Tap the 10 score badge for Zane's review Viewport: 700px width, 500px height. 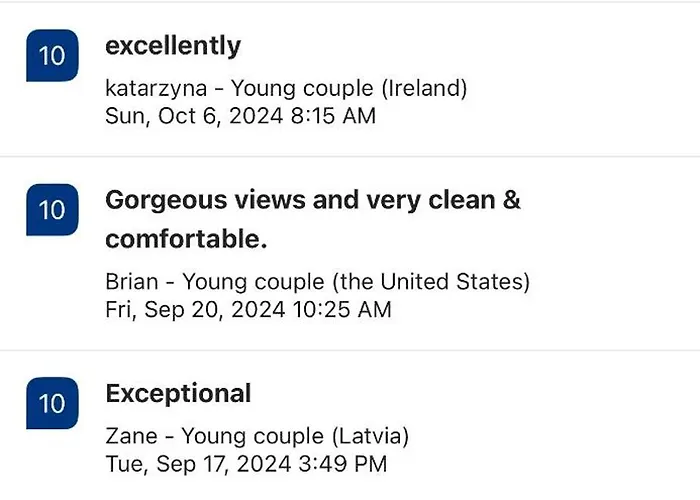pyautogui.click(x=51, y=404)
